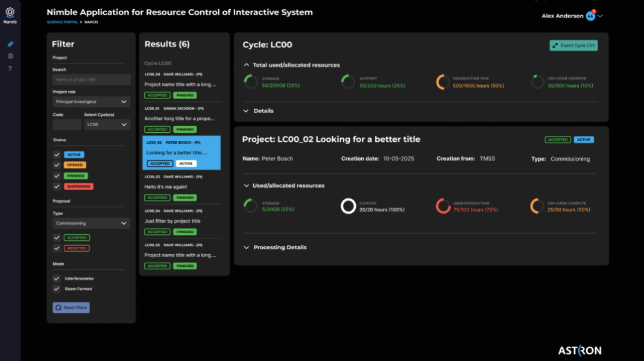This screenshot has height=361, width=644.
Task: Toggle the Beam Formed checkbox
Action: click(56, 289)
